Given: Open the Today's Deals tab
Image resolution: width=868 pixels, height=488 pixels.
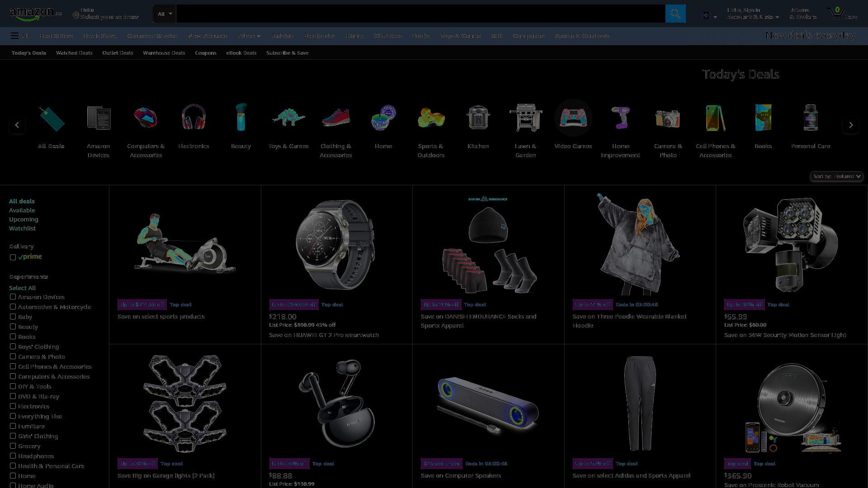Looking at the screenshot, I should (x=29, y=53).
